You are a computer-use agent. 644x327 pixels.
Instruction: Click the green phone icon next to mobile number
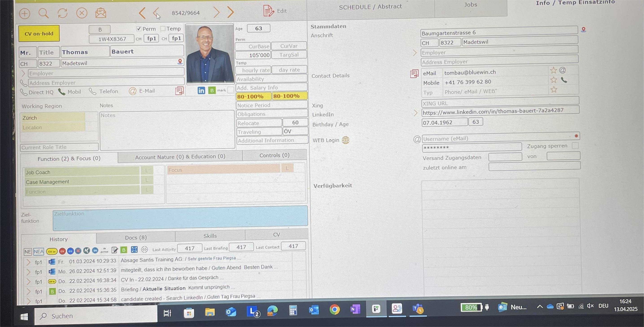coord(564,80)
